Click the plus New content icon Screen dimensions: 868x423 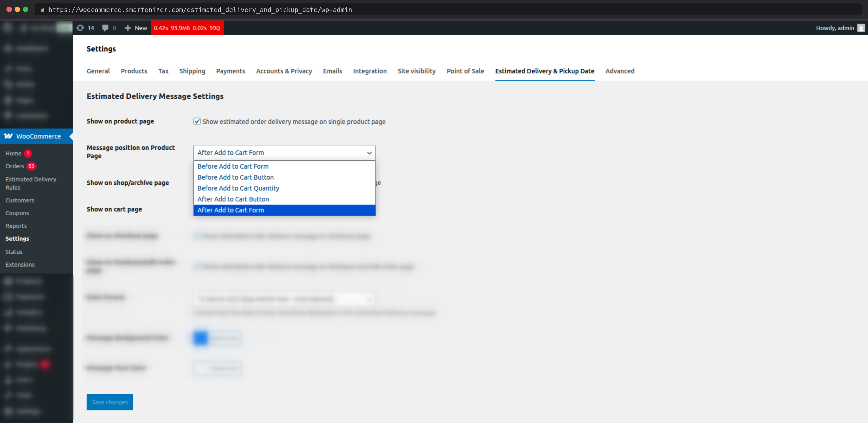pos(128,28)
